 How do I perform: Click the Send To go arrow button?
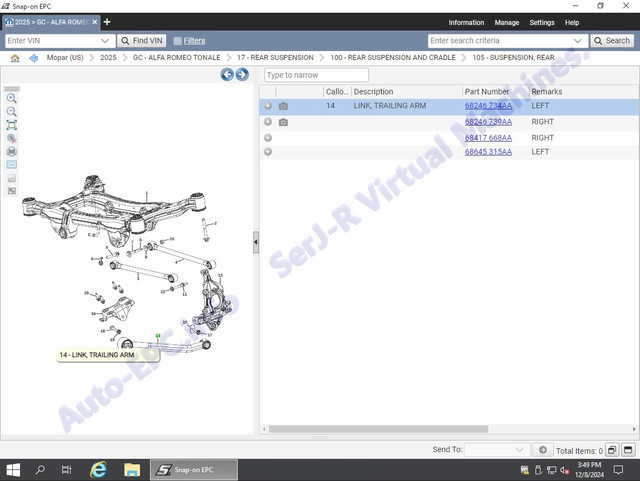pos(542,450)
